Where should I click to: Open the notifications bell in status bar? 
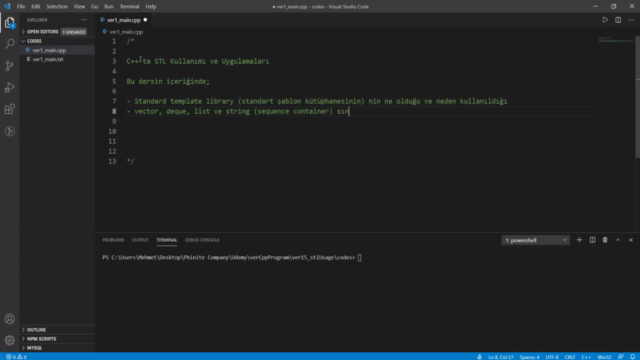pyautogui.click(x=632, y=357)
